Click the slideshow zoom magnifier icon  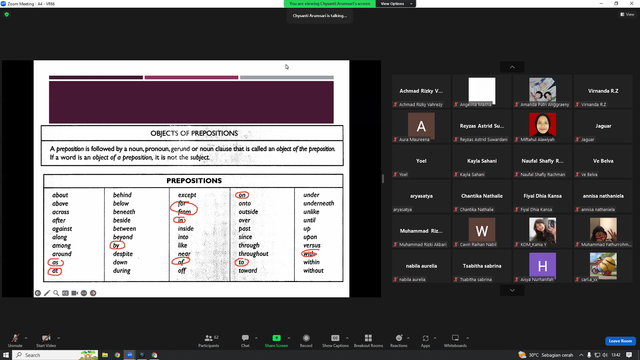(56, 293)
